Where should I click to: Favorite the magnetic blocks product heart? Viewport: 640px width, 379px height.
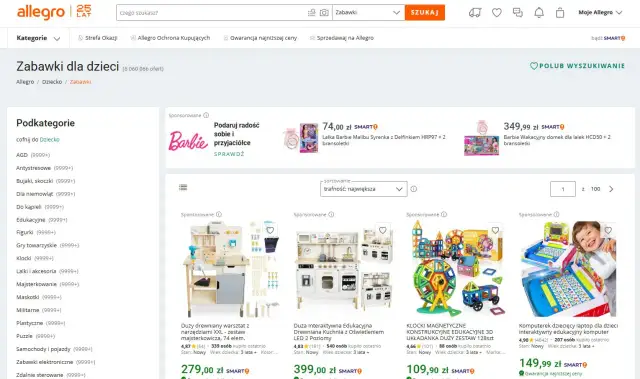pyautogui.click(x=495, y=231)
